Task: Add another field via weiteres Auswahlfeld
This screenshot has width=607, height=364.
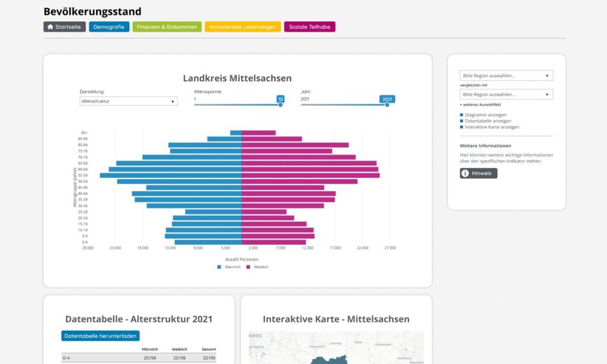Action: coord(480,104)
